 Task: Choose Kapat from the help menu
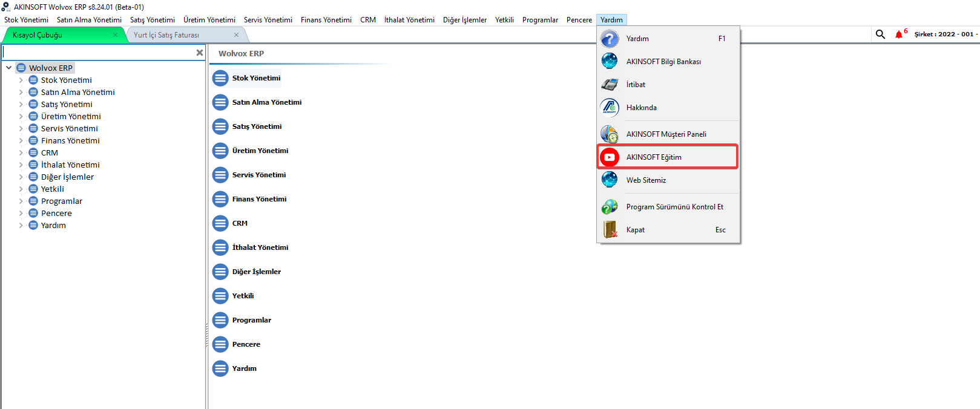(668, 230)
